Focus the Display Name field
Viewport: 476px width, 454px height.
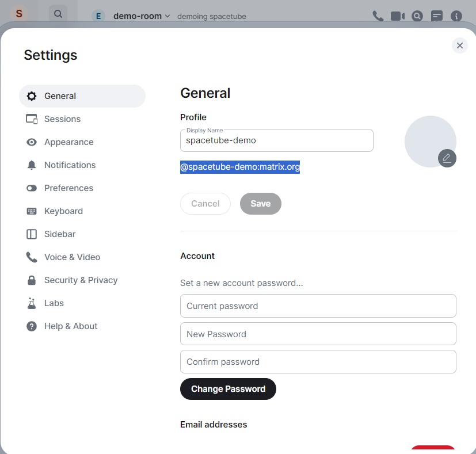click(x=276, y=140)
